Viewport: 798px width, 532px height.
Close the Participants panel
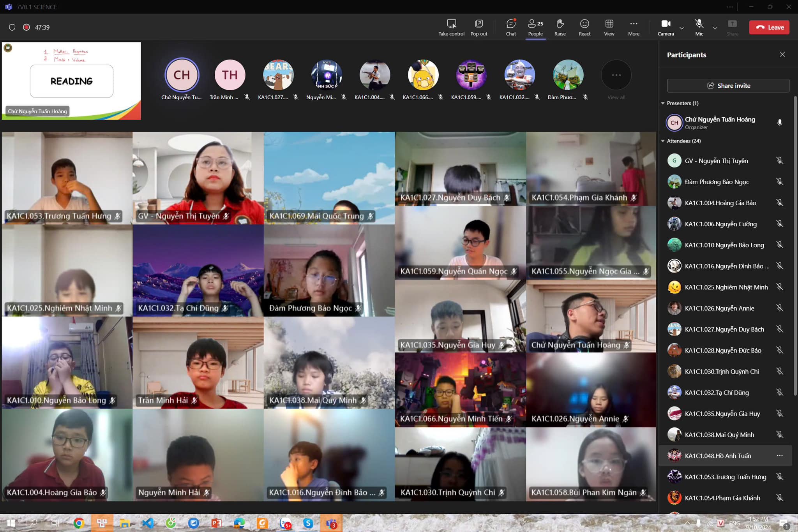782,55
